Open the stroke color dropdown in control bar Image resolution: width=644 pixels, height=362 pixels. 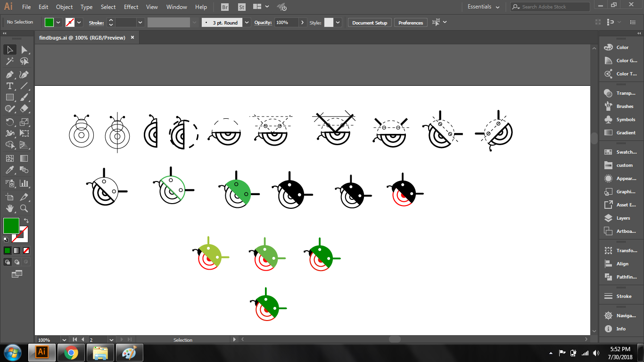click(79, 22)
